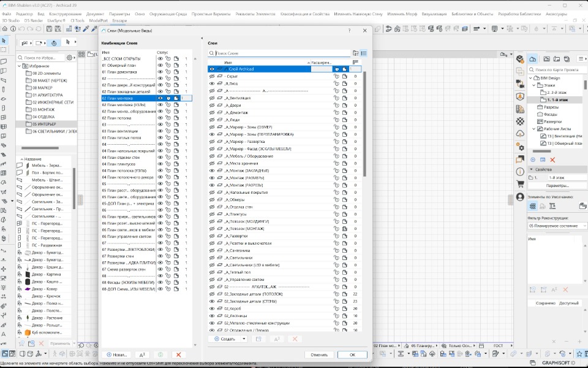Click layers list vertical scrollbar
588x368 pixels.
364,124
